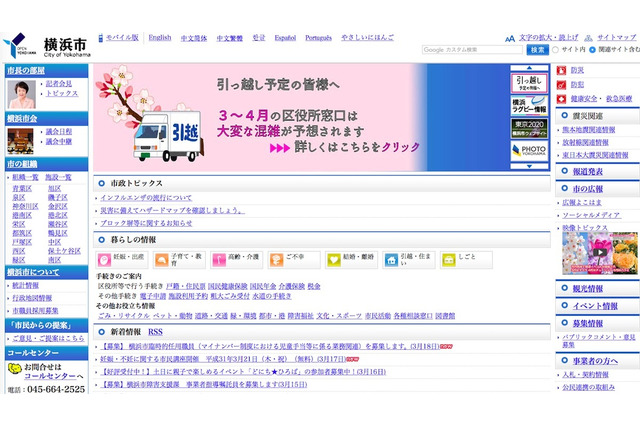Open the サイトマップ link
Image resolution: width=640 pixels, height=426 pixels.
(617, 38)
